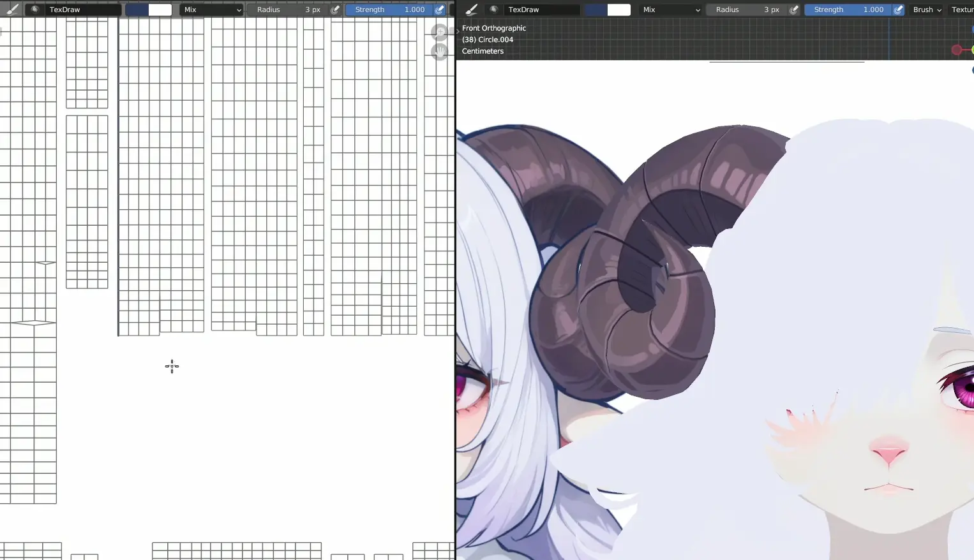Click the Strength slider in the image editor header
The width and height of the screenshot is (974, 560).
pyautogui.click(x=389, y=10)
